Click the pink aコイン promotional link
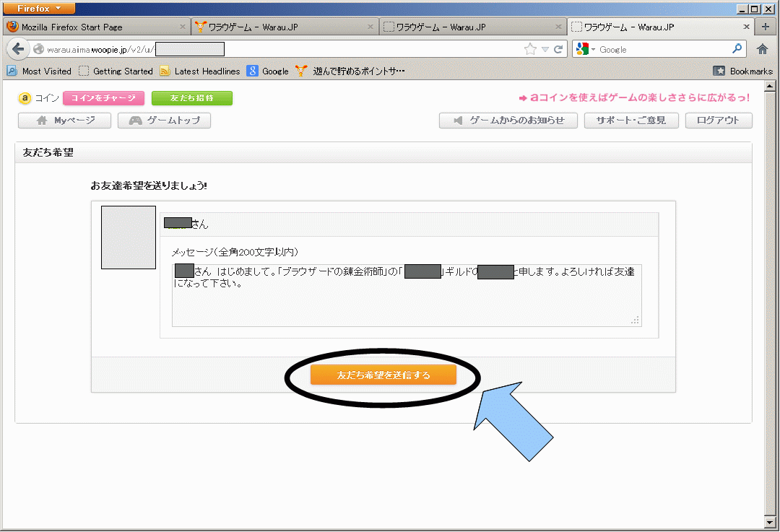Image resolution: width=780 pixels, height=532 pixels. point(634,97)
